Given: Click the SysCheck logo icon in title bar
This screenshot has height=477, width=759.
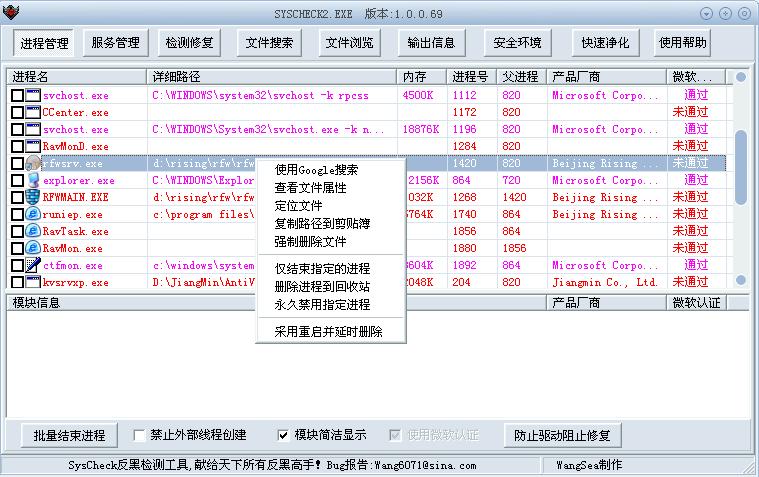Looking at the screenshot, I should [x=11, y=13].
